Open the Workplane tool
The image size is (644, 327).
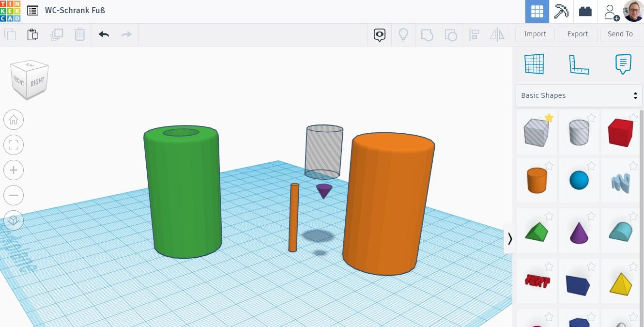534,64
